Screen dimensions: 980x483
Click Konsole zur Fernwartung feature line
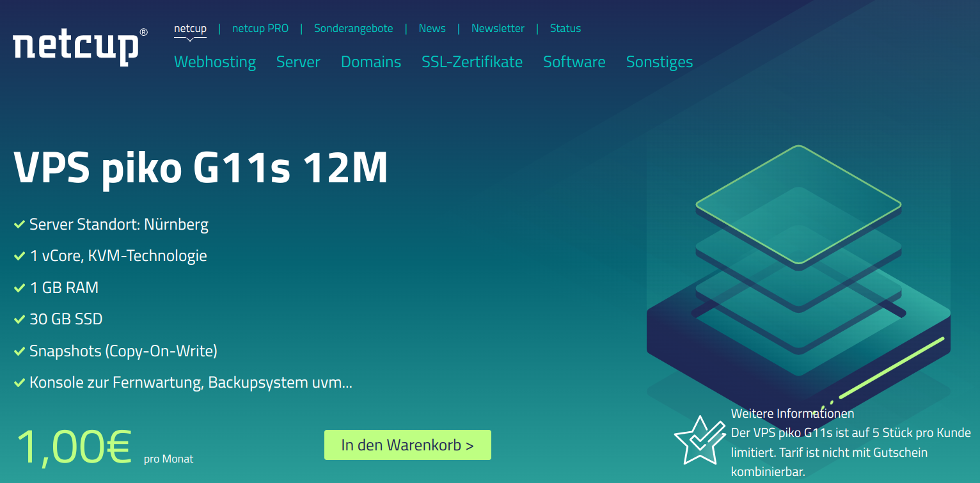191,383
